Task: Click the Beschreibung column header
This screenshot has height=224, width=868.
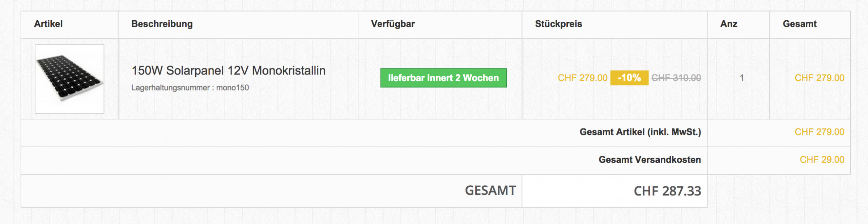Action: [162, 24]
